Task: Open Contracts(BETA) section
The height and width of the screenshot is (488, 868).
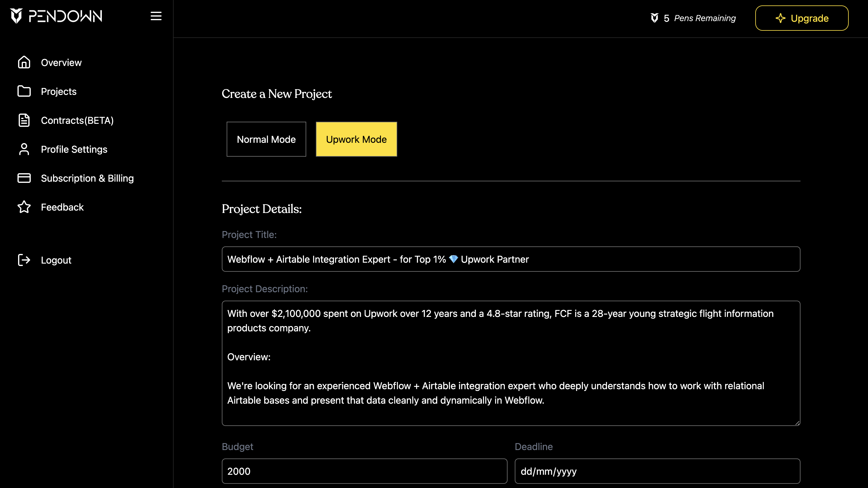Action: point(77,120)
